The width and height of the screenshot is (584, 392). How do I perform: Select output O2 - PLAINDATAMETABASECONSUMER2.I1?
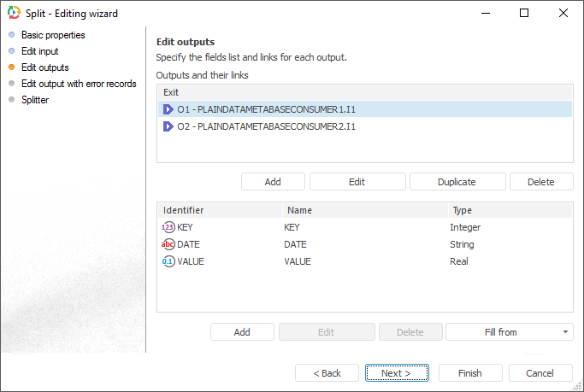pos(266,126)
